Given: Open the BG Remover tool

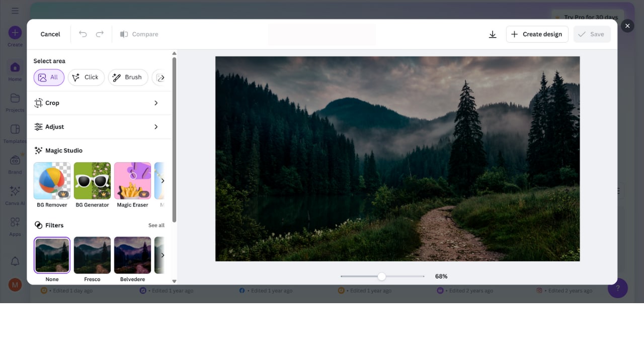Looking at the screenshot, I should (x=52, y=185).
